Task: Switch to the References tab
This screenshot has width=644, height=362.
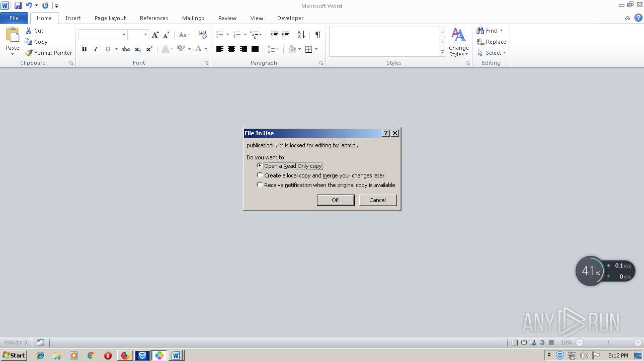Action: coord(154,18)
